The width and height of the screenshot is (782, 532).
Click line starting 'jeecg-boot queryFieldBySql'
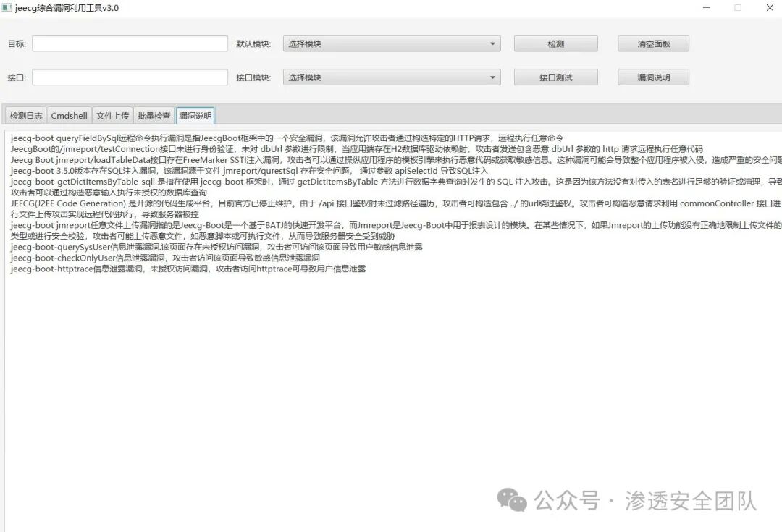287,138
